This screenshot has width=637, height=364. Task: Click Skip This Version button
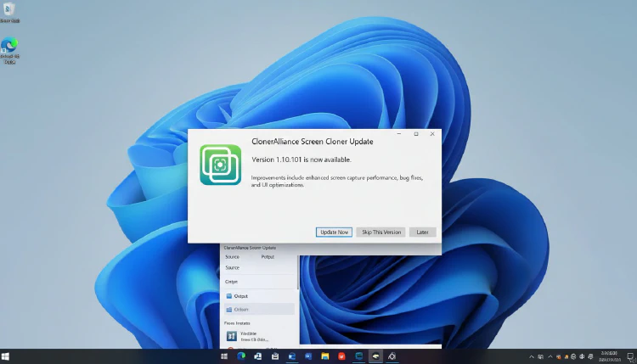(381, 232)
